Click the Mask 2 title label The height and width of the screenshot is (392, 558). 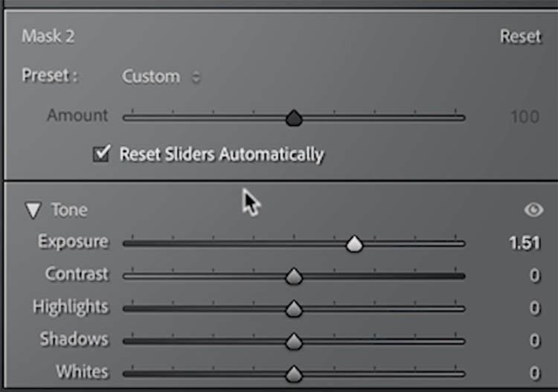click(x=48, y=36)
